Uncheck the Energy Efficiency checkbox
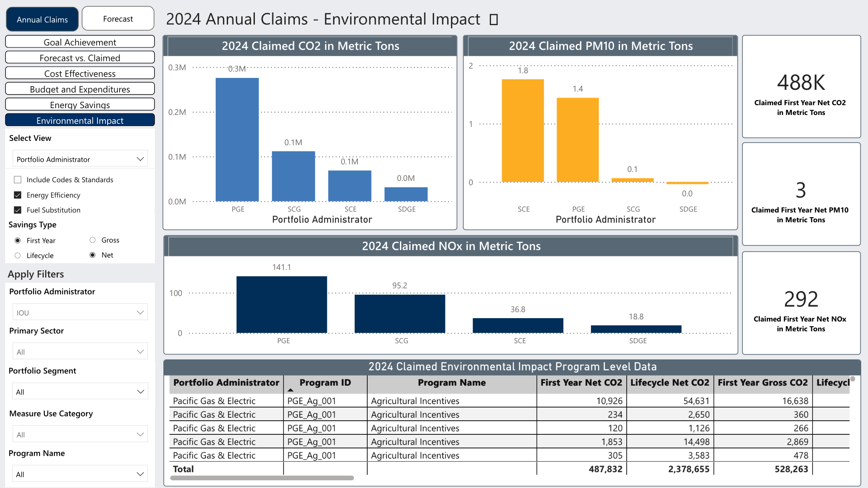 tap(17, 195)
